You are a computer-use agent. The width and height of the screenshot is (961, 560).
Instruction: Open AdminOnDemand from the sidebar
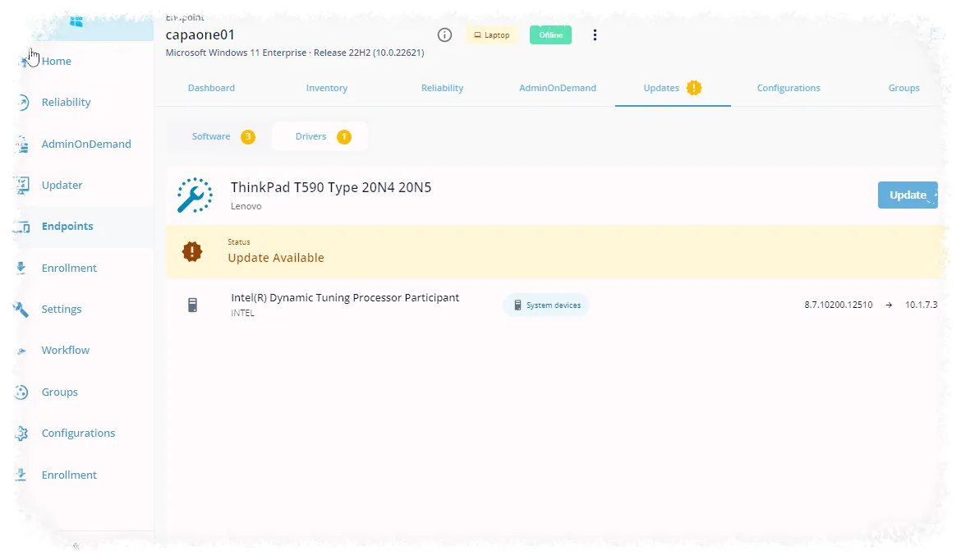[86, 144]
